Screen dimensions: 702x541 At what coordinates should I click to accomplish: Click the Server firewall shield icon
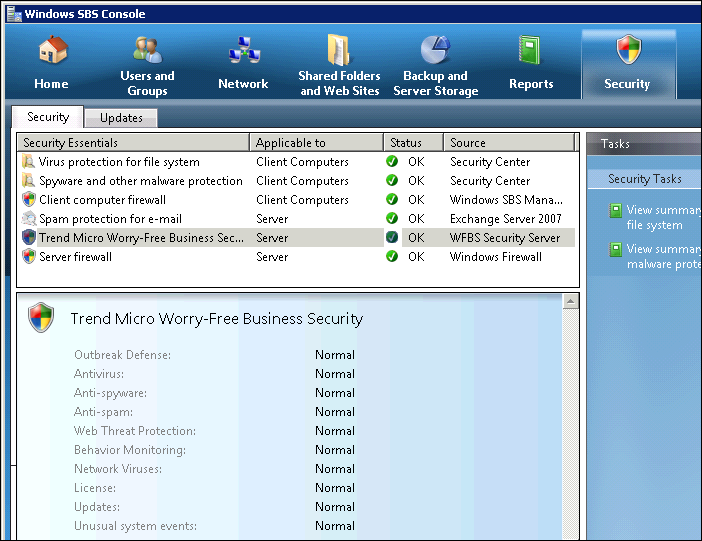(29, 257)
